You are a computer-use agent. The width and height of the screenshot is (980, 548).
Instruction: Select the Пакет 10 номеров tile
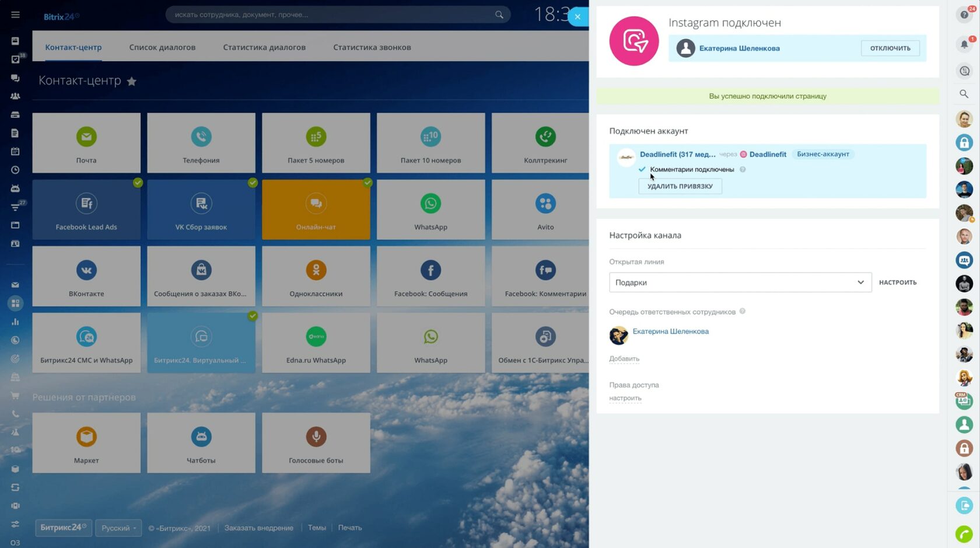point(431,143)
